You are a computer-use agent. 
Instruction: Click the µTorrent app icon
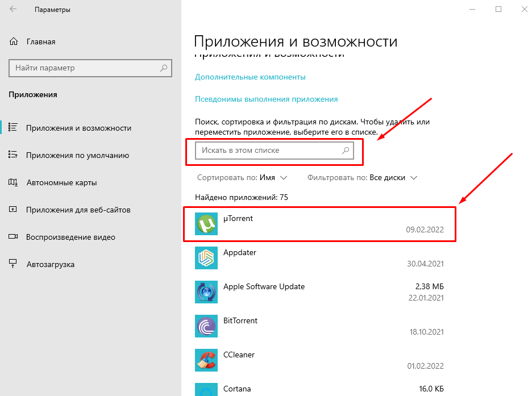coord(206,224)
